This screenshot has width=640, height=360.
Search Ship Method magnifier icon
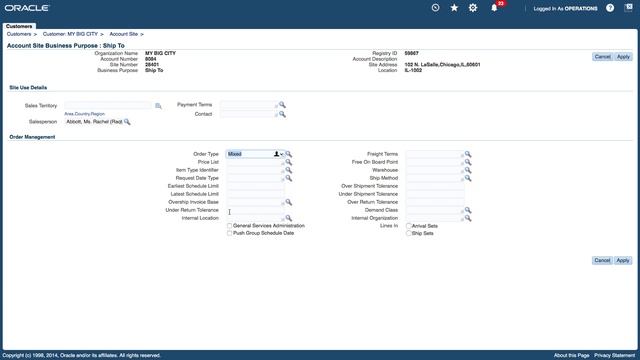[x=468, y=178]
